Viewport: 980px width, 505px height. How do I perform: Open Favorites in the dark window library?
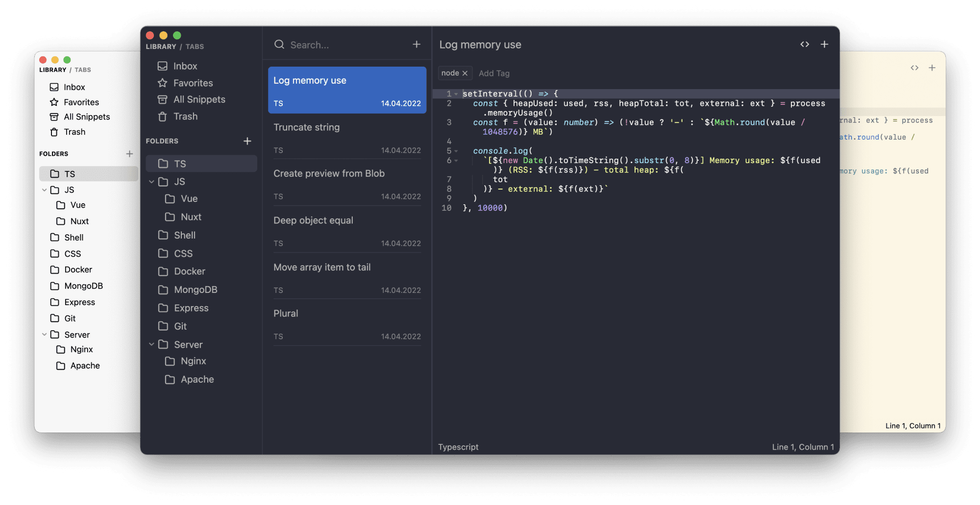tap(185, 83)
